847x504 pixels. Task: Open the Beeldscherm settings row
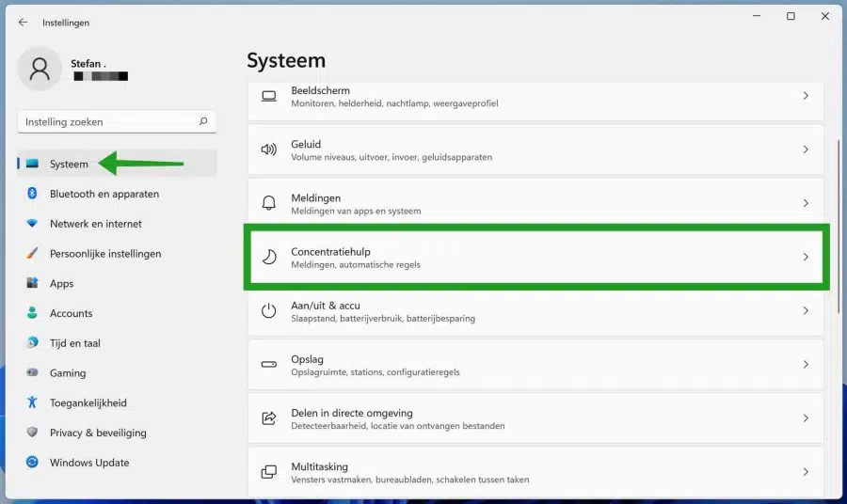(x=535, y=102)
